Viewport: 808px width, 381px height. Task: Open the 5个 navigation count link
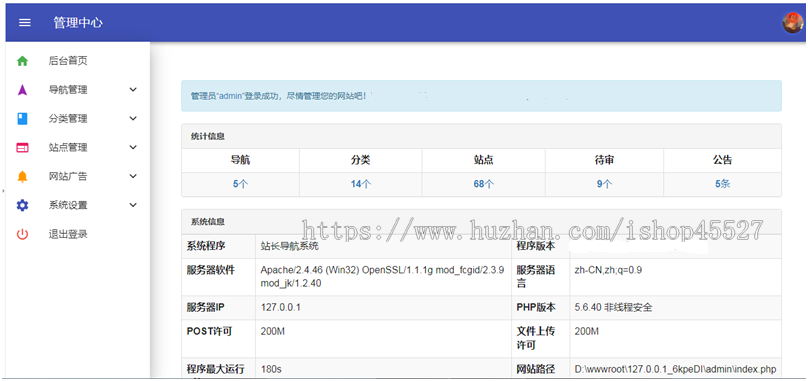[x=241, y=184]
